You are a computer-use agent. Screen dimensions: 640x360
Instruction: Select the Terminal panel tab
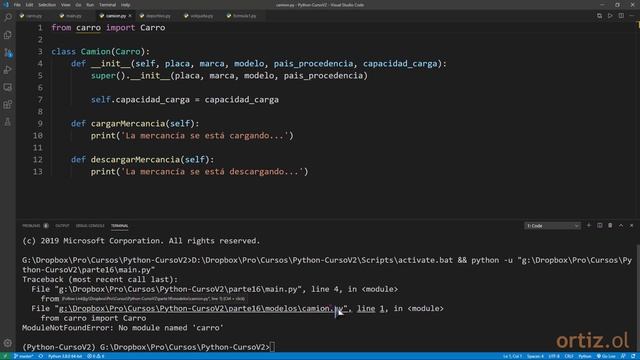coord(120,226)
